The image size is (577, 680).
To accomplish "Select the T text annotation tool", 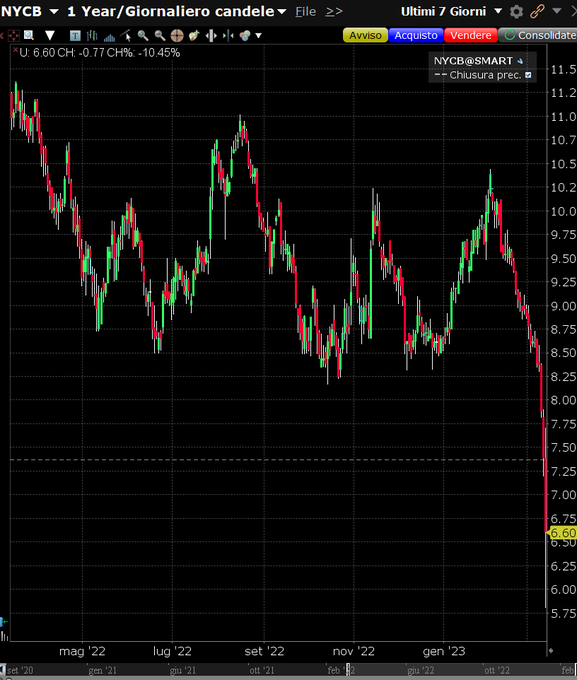I will pyautogui.click(x=75, y=36).
